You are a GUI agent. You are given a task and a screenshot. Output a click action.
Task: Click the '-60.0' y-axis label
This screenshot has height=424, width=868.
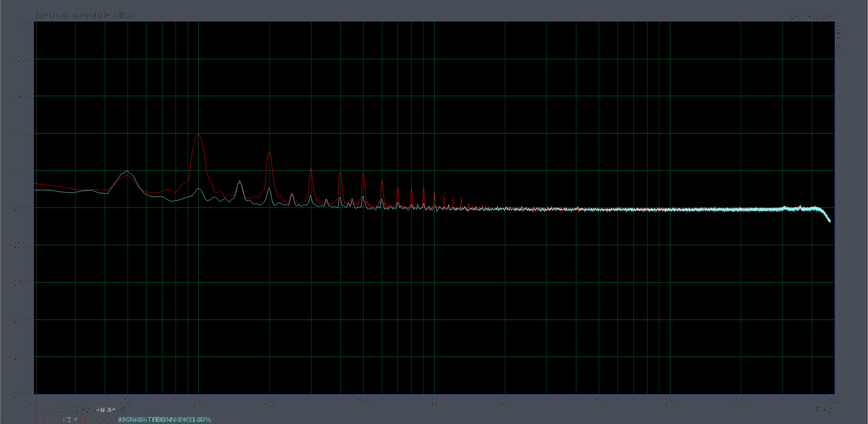23,133
